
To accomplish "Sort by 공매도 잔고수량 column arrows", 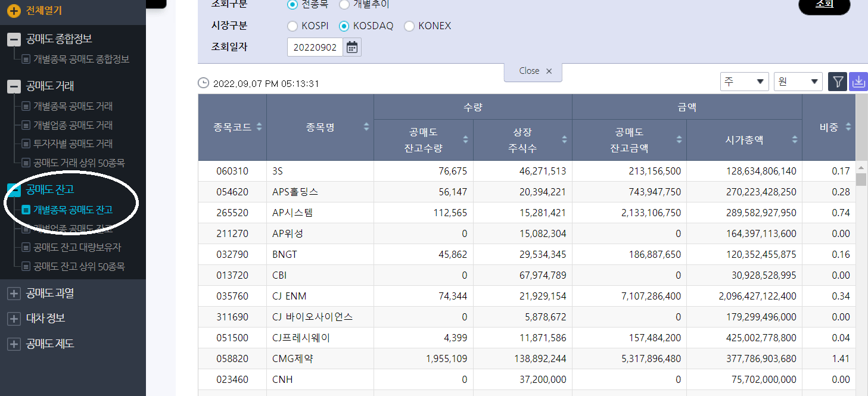I will [466, 139].
